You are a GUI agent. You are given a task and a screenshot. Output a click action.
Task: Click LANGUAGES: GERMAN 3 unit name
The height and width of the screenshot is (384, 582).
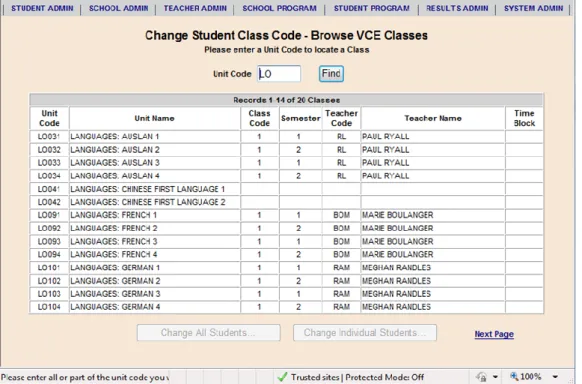click(x=115, y=294)
